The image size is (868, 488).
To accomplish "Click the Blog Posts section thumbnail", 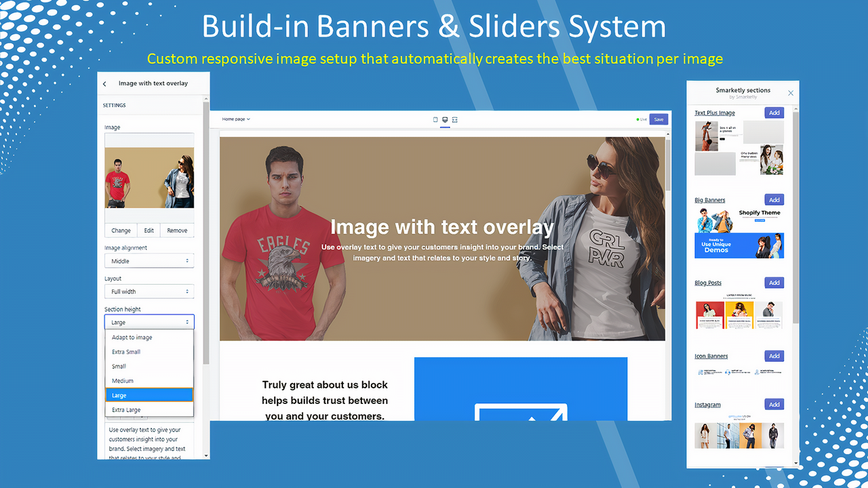I will 739,314.
